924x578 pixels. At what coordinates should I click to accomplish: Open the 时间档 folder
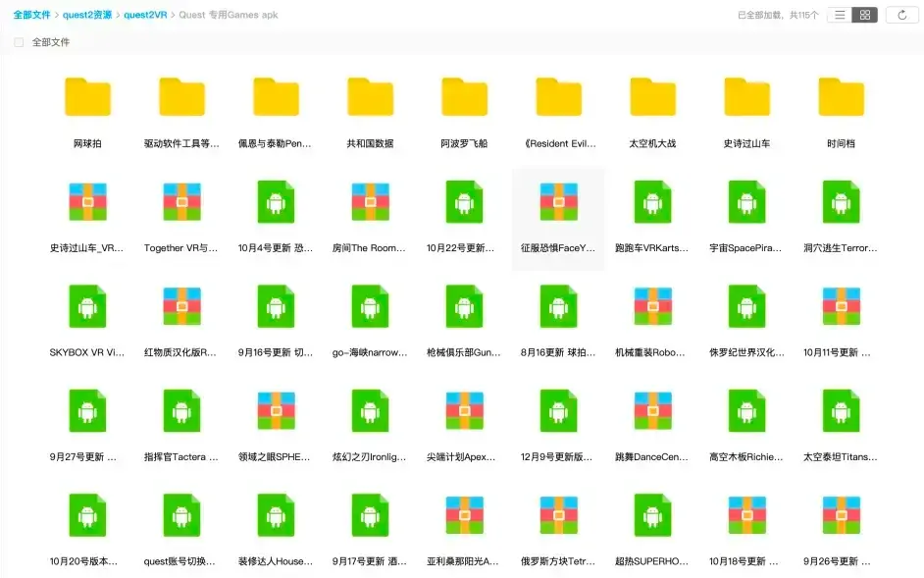[x=841, y=98]
